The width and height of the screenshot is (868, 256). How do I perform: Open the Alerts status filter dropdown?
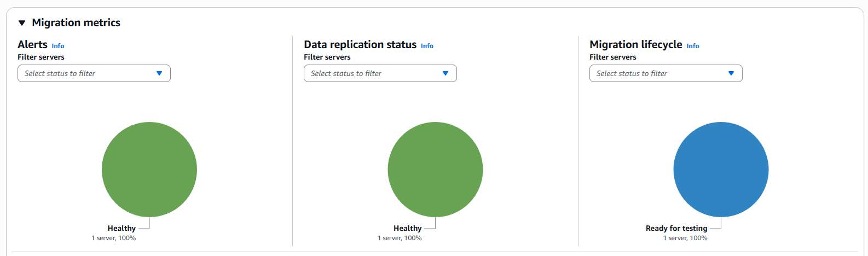pos(94,73)
